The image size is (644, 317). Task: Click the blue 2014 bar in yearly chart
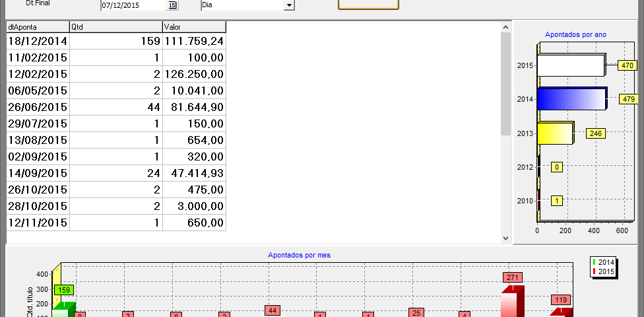(571, 99)
